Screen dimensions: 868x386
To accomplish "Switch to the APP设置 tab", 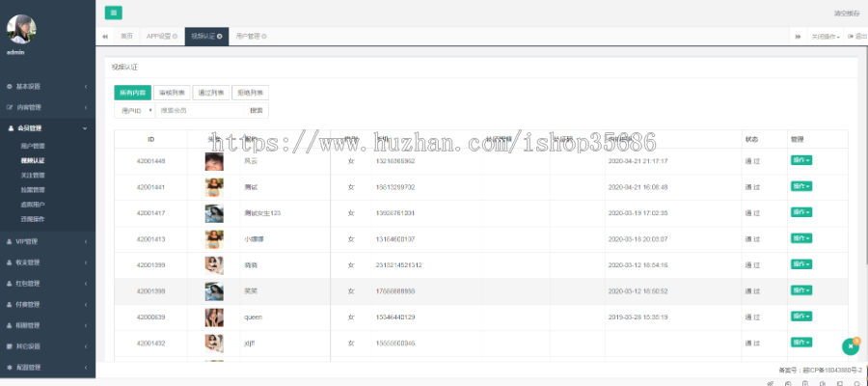I will (x=158, y=37).
